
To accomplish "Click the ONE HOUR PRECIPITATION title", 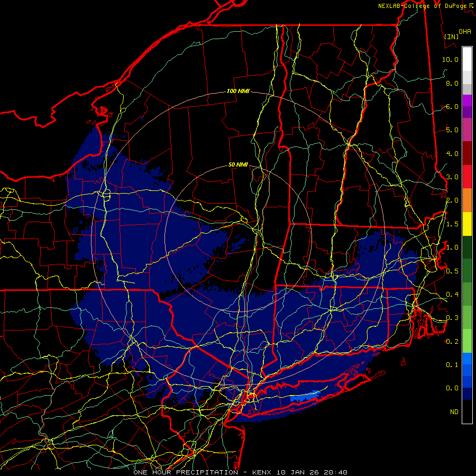I will [186, 472].
